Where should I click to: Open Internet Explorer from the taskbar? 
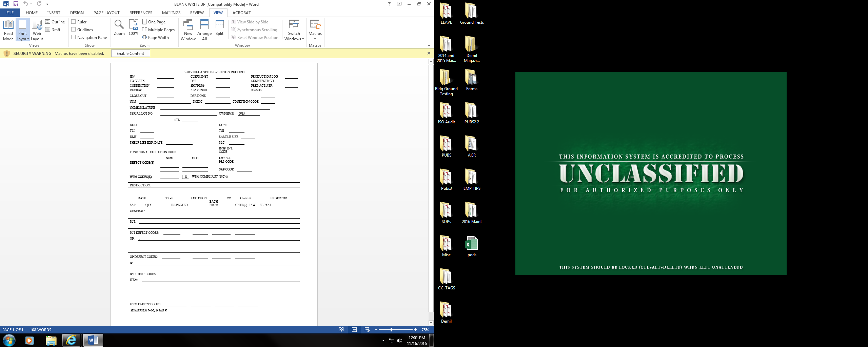click(71, 340)
